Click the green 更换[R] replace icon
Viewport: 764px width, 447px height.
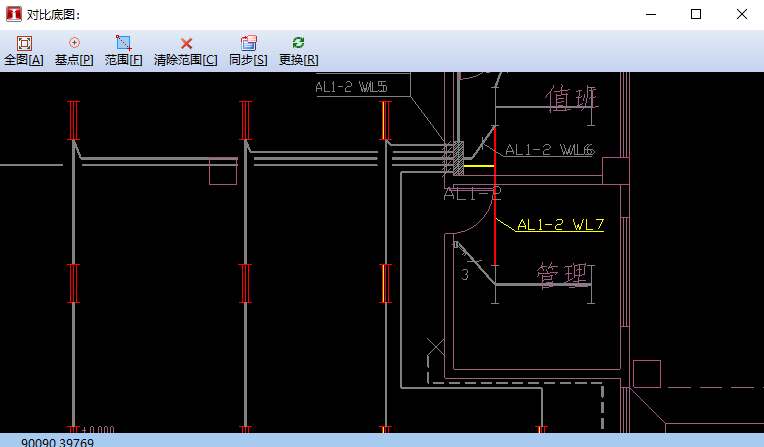click(x=298, y=43)
